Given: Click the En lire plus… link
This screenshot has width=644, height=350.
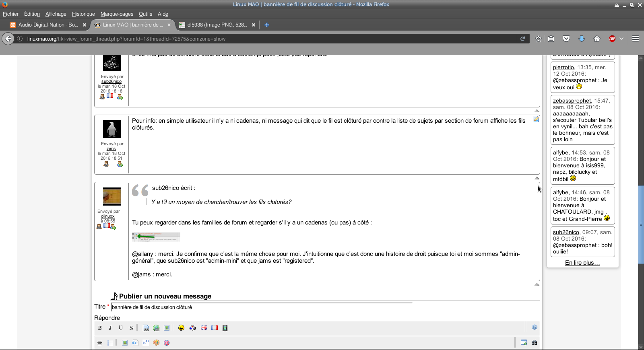Looking at the screenshot, I should click(x=582, y=263).
